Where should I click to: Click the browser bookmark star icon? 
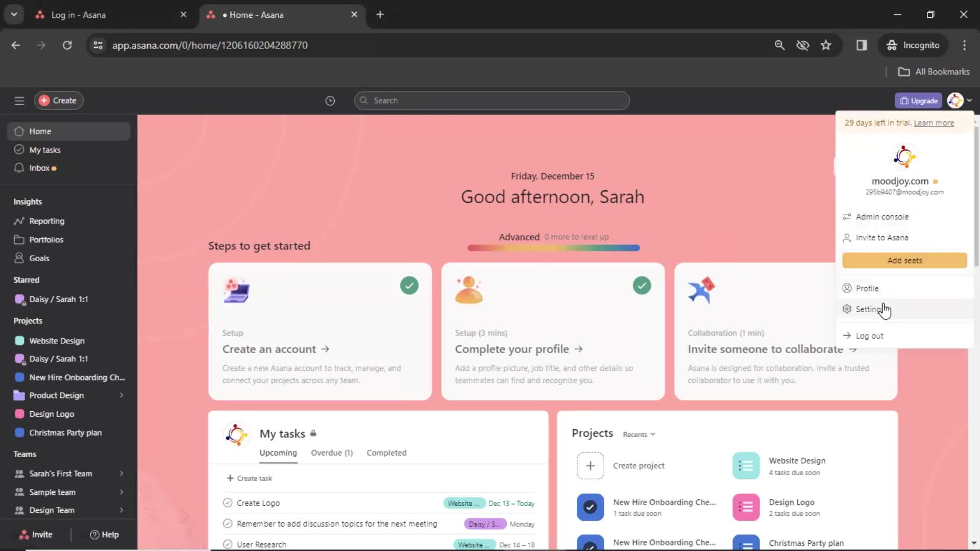pyautogui.click(x=826, y=45)
